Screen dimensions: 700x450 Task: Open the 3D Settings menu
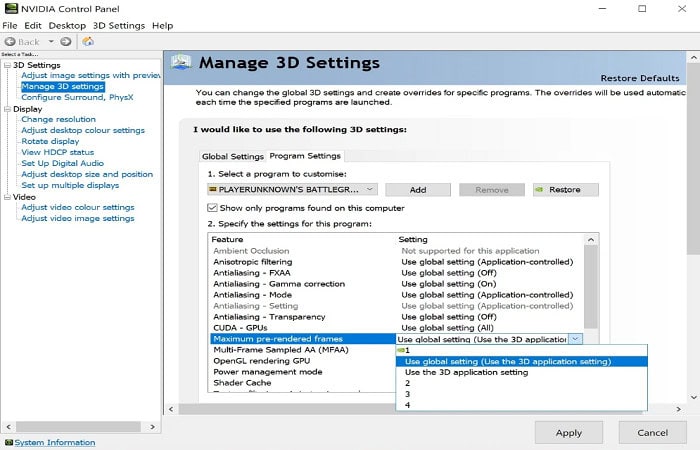(119, 25)
